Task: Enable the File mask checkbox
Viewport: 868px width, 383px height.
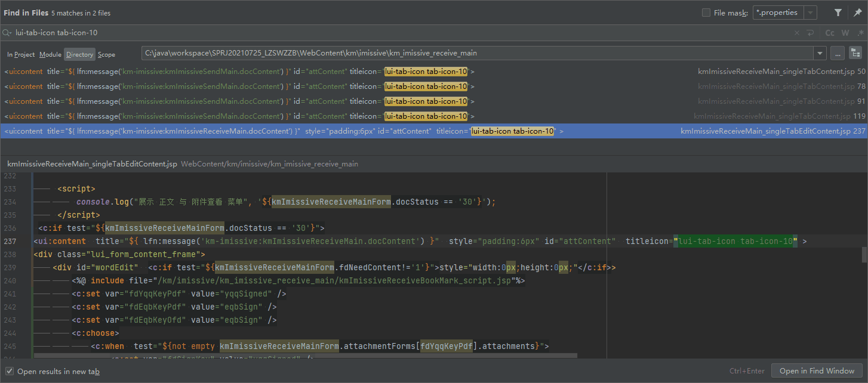Action: tap(706, 13)
